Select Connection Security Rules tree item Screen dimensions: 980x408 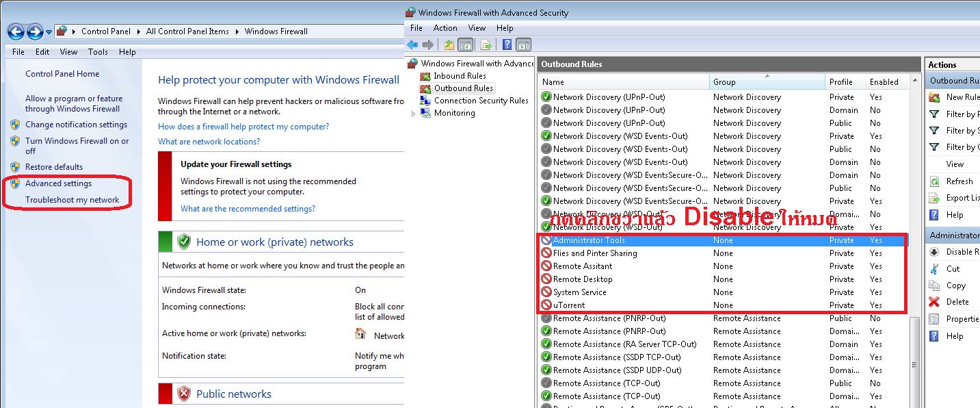[481, 101]
